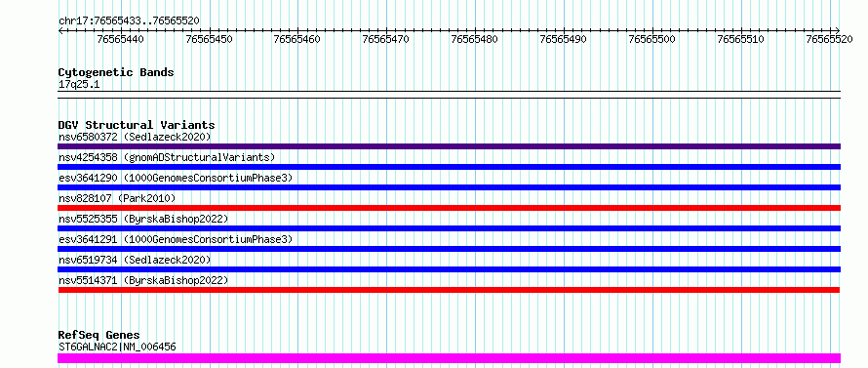Click the blue bar under nsv4254358
868x368 pixels.
pyautogui.click(x=449, y=167)
